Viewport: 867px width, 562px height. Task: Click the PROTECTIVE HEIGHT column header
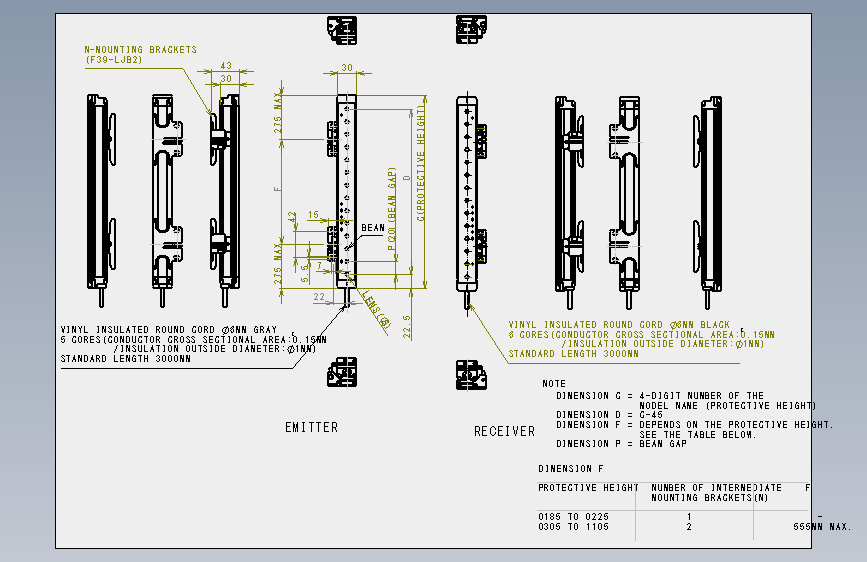[x=588, y=488]
